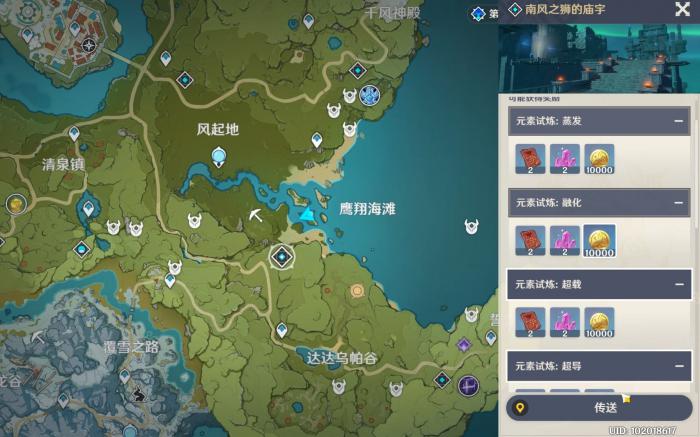Click the enemy mask marker nearest the blue boss icon

[350, 95]
